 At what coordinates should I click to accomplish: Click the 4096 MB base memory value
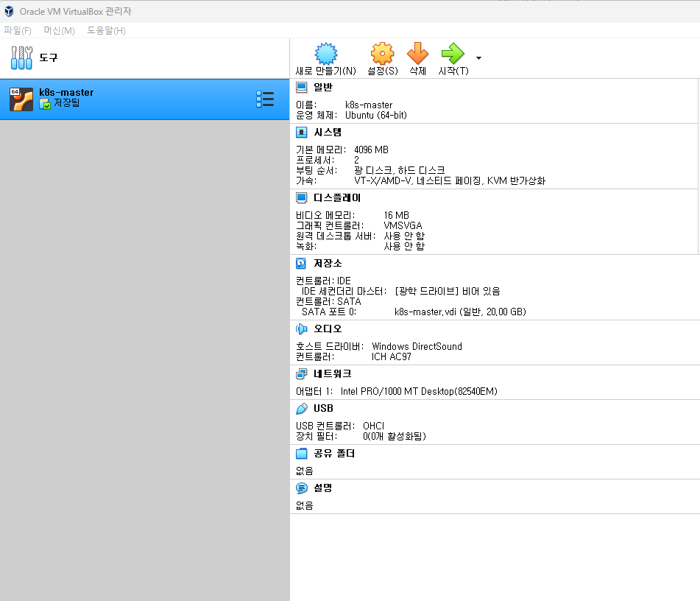[371, 150]
